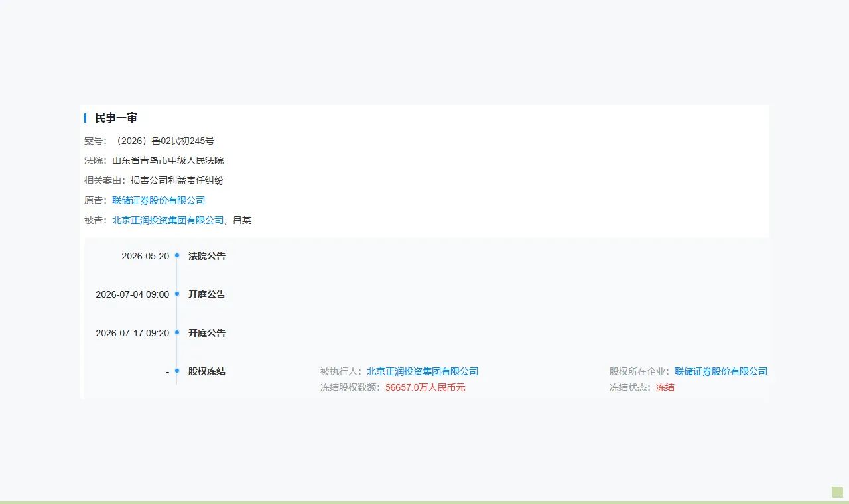Click the 股权冻结 timeline dot
Screen dimensions: 849x504
click(x=177, y=371)
